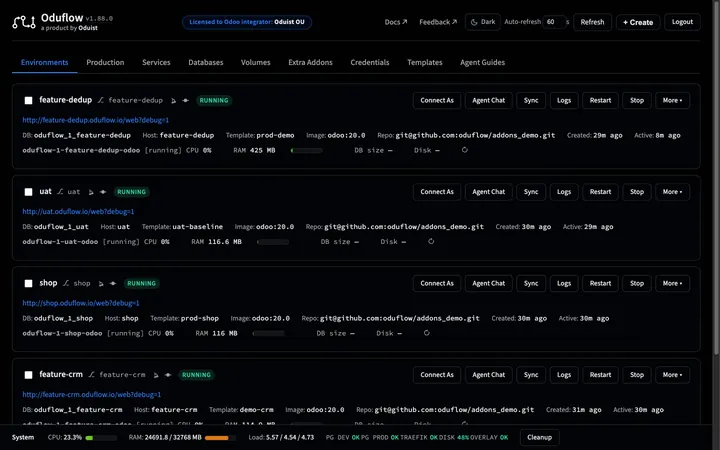Open the Feedback external link
The width and height of the screenshot is (720, 450).
[438, 22]
